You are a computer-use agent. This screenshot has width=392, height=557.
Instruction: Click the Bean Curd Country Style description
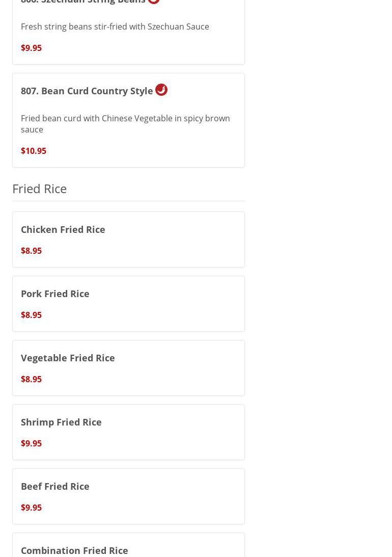pyautogui.click(x=125, y=124)
